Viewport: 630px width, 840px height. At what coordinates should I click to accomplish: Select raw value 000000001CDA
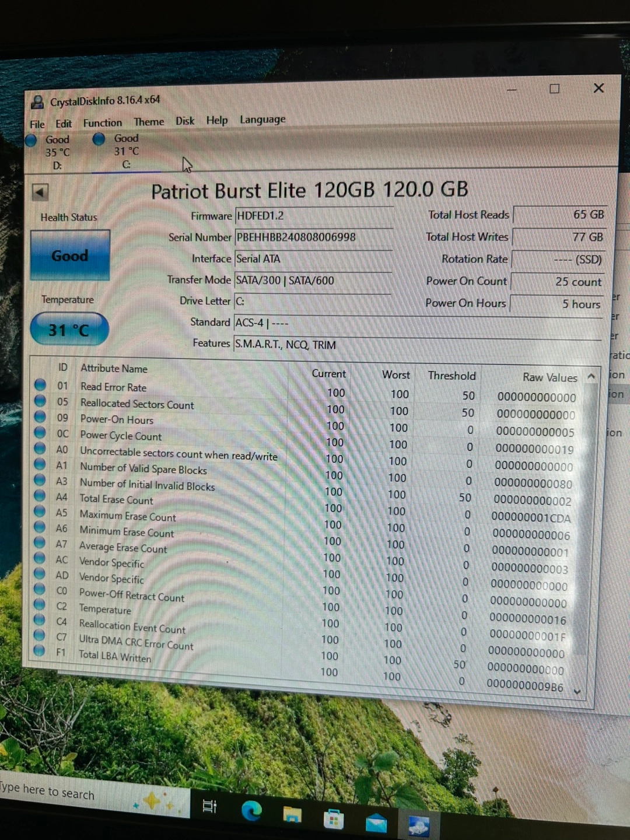(x=531, y=518)
